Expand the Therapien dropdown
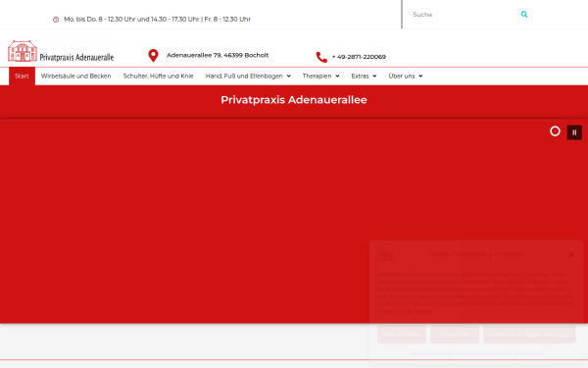 point(320,76)
